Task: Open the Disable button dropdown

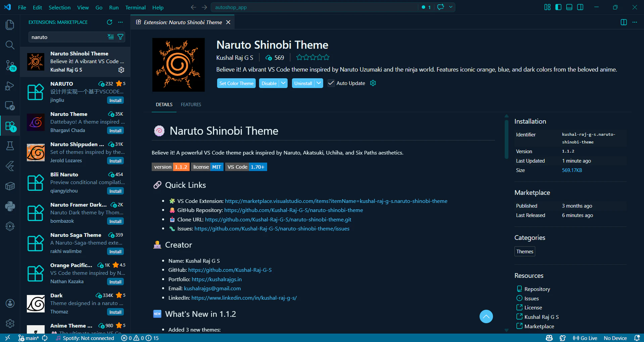Action: point(283,83)
